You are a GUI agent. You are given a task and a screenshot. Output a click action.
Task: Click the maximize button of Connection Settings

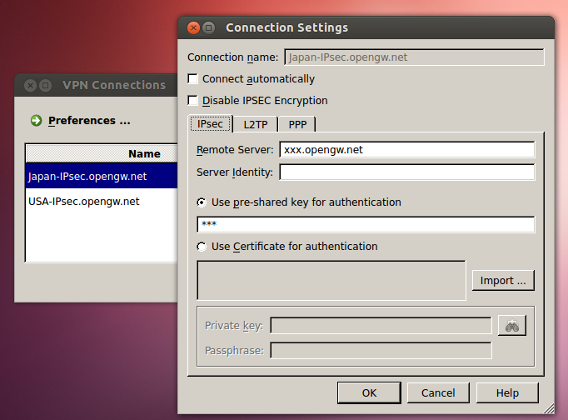(209, 28)
